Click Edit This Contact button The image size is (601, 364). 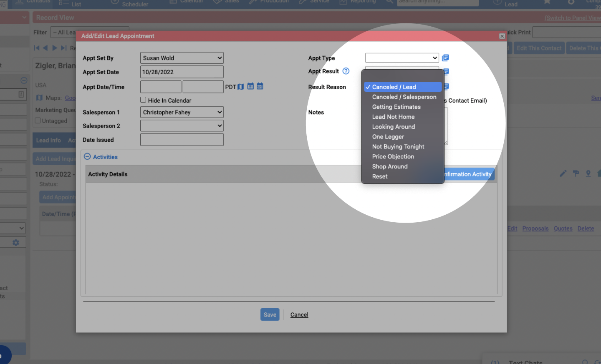pyautogui.click(x=539, y=48)
